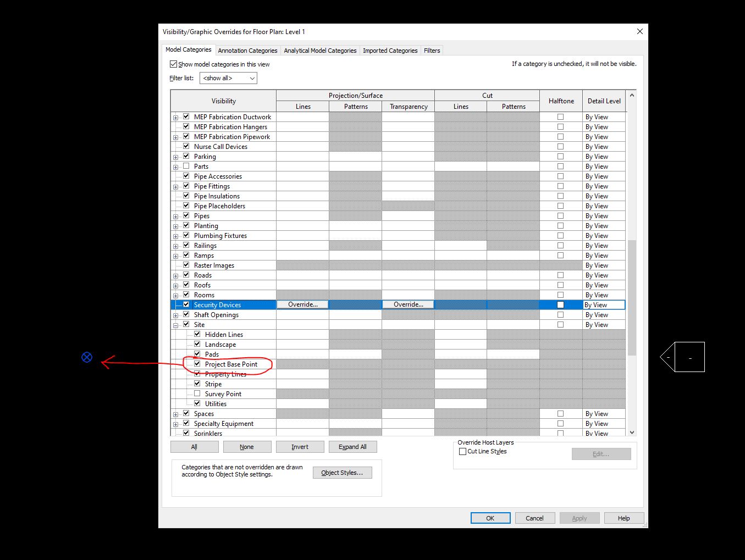
Task: Open the Object Styles dialog
Action: 342,472
